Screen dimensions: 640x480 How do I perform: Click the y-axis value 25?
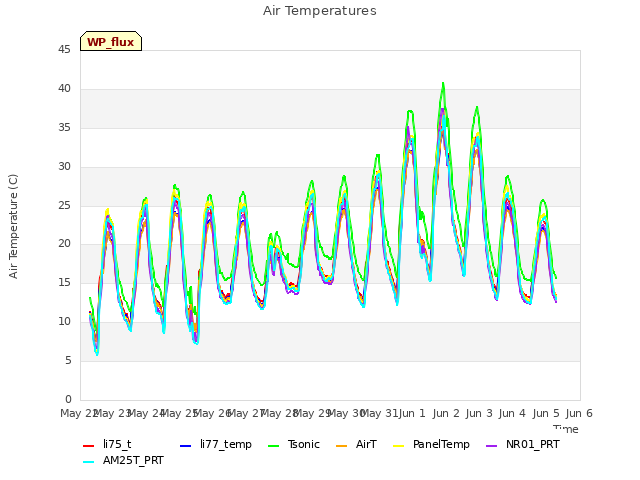[x=64, y=205]
